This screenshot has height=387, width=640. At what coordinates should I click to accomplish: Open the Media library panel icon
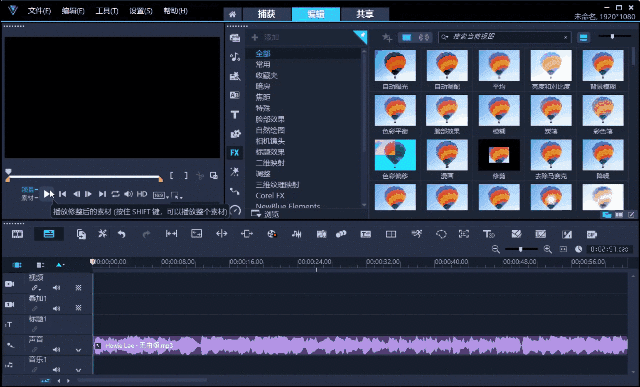pos(235,38)
